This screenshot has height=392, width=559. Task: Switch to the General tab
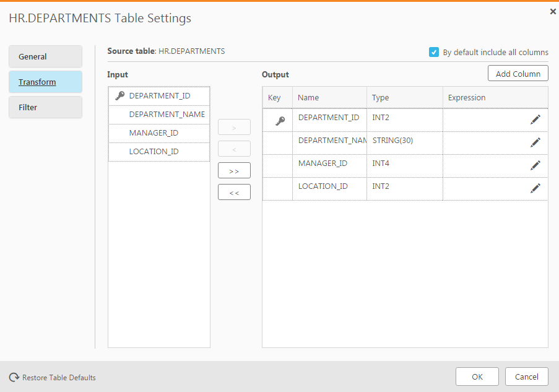[x=45, y=56]
